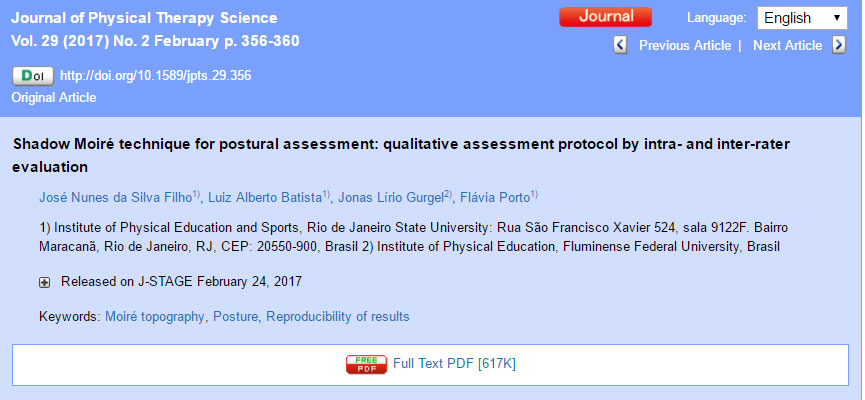This screenshot has width=865, height=400.
Task: Expand the Released on J-STAGE details
Action: point(44,282)
